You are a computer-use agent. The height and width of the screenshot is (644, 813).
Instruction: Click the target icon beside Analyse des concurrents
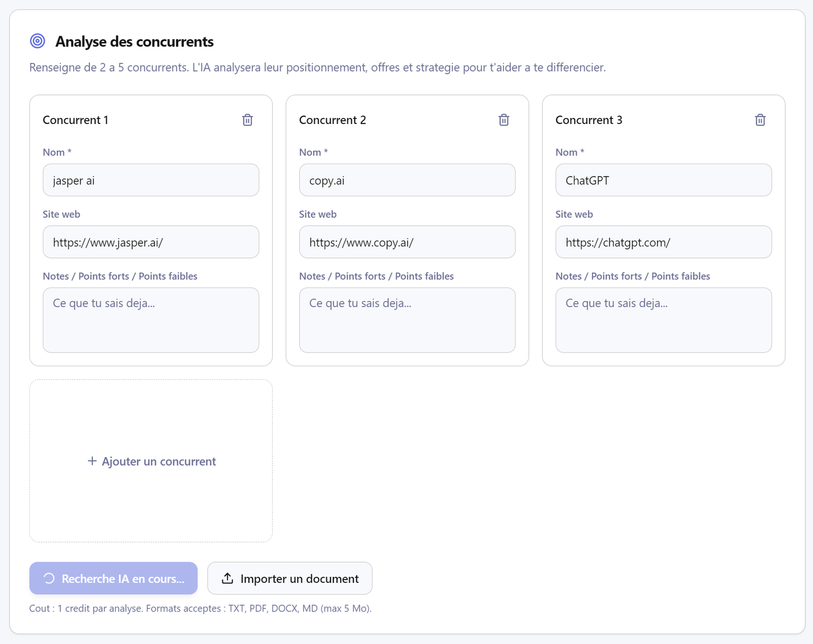[37, 41]
